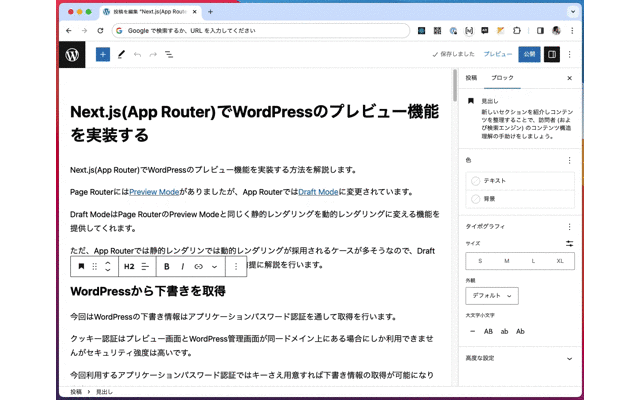Image resolution: width=640 pixels, height=400 pixels.
Task: Open the appearance デフォルト dropdown
Action: pyautogui.click(x=492, y=296)
